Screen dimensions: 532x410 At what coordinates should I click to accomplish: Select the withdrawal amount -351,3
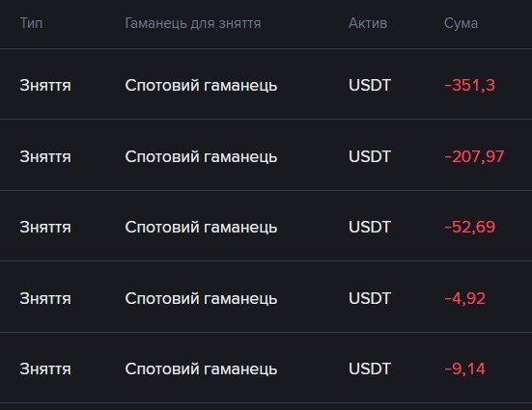click(x=469, y=85)
